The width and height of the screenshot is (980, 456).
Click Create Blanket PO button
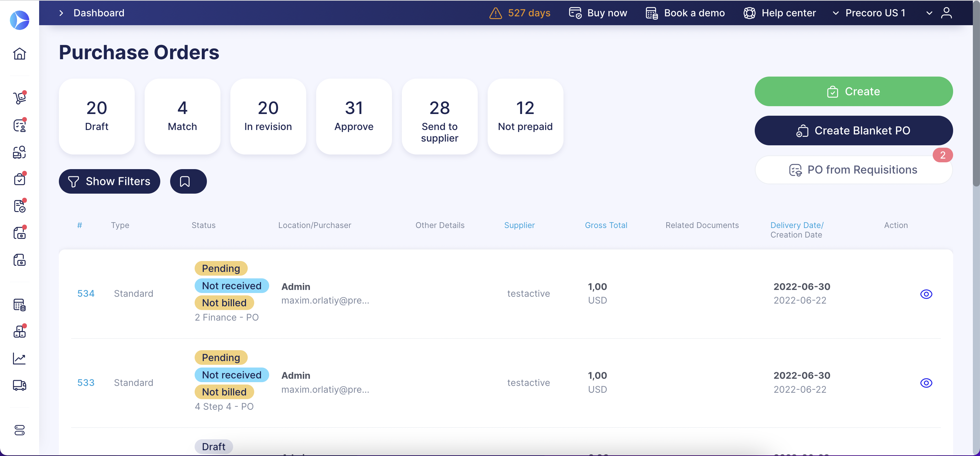tap(853, 130)
